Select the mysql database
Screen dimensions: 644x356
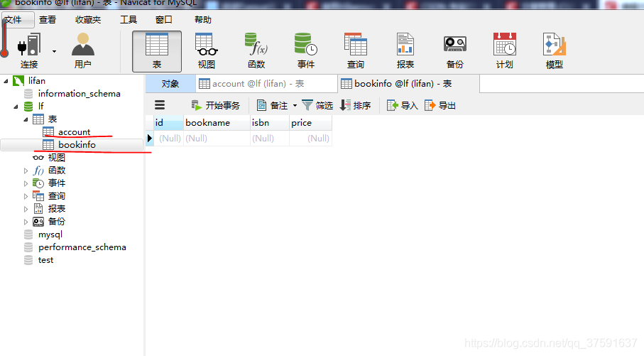(50, 234)
